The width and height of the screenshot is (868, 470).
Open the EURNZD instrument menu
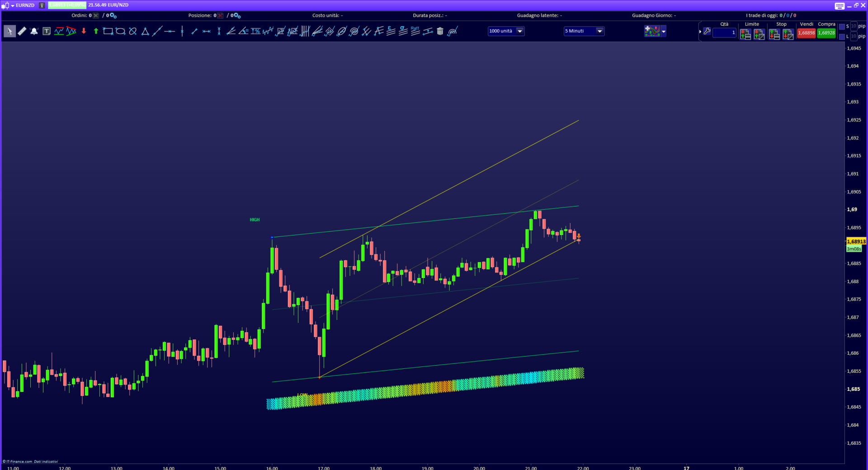tap(23, 5)
